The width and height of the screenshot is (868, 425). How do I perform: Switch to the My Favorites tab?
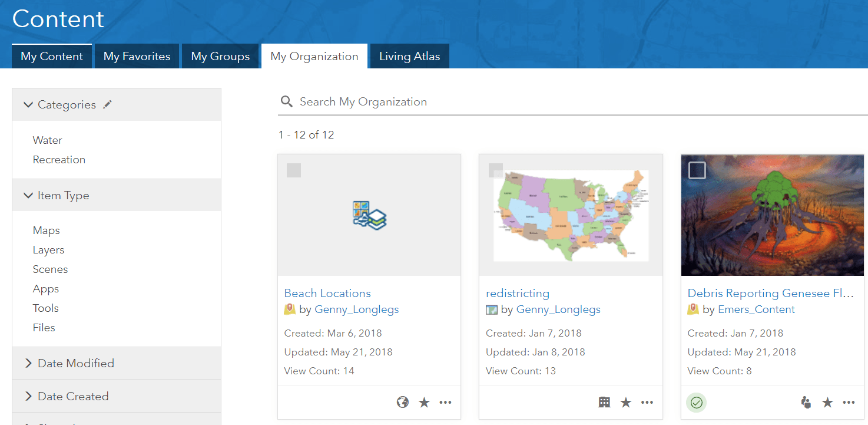pyautogui.click(x=137, y=57)
